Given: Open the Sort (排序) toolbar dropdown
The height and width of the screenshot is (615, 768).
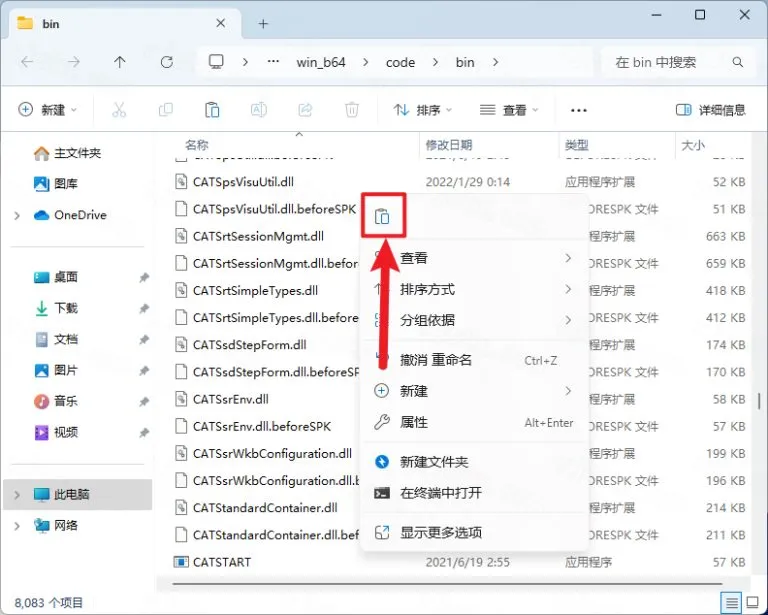Looking at the screenshot, I should (422, 110).
